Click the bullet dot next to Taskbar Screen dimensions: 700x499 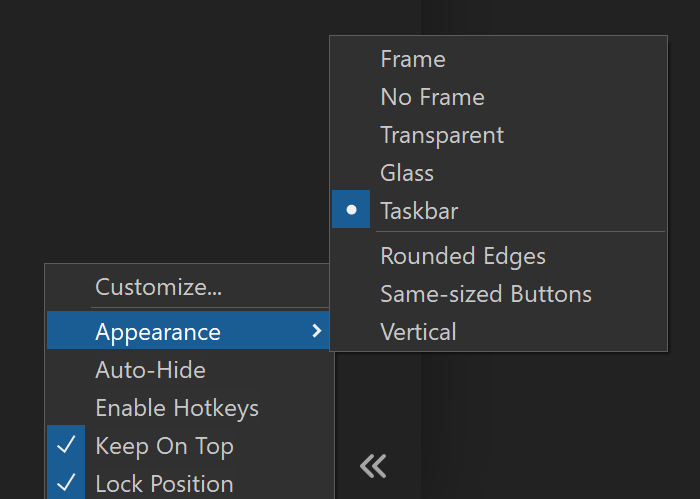coord(351,211)
